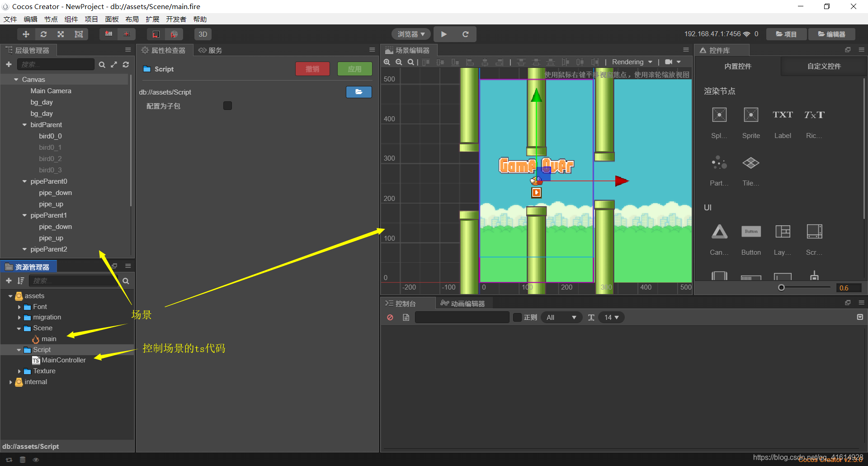Adjust the widget library zoom slider
Screen dimensions: 868x466
[781, 288]
